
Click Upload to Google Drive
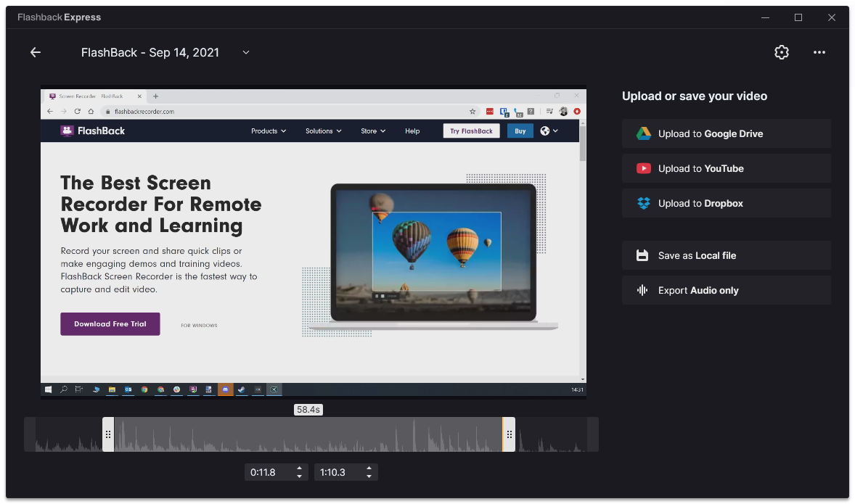tap(727, 133)
